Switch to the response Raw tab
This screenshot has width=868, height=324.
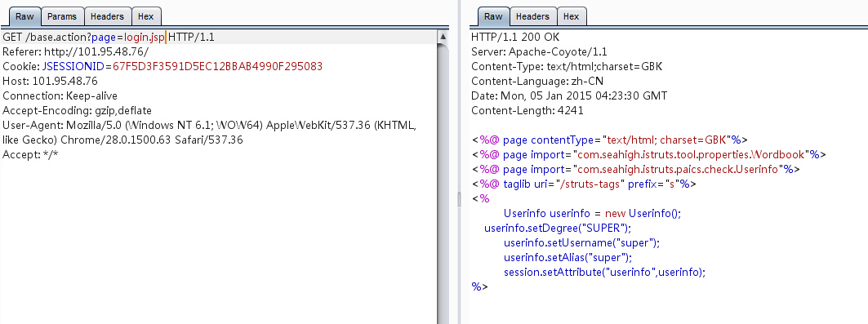493,16
